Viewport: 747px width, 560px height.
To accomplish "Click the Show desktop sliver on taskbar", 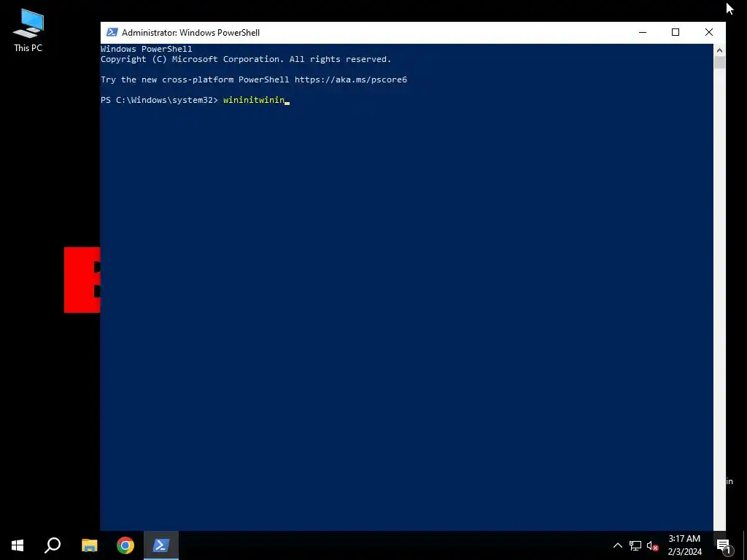I will click(745, 545).
